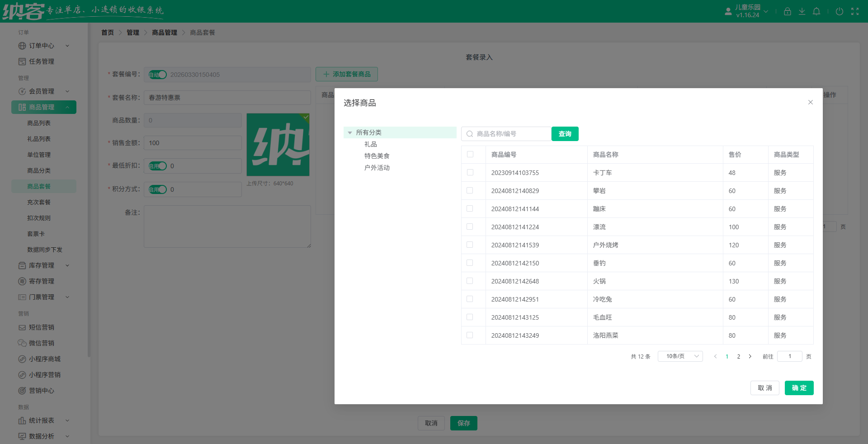The height and width of the screenshot is (444, 868).
Task: Click the 首页 breadcrumb link
Action: (108, 32)
